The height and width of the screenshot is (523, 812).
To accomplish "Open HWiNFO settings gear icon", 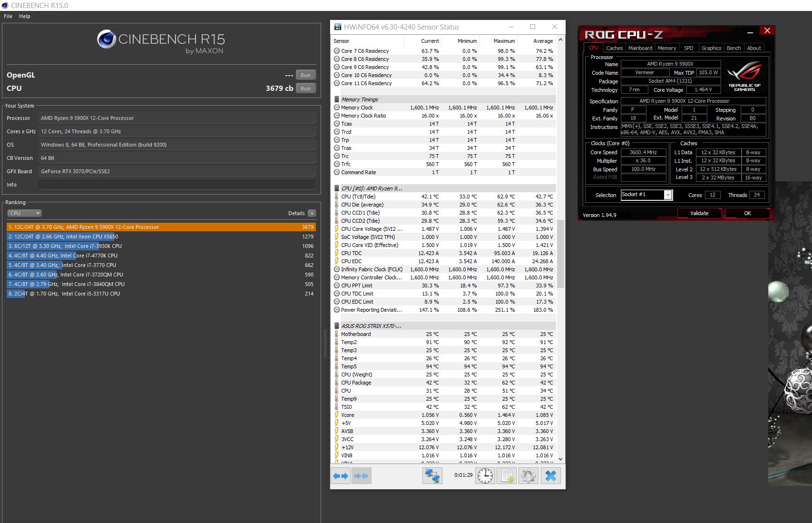I will tap(528, 476).
